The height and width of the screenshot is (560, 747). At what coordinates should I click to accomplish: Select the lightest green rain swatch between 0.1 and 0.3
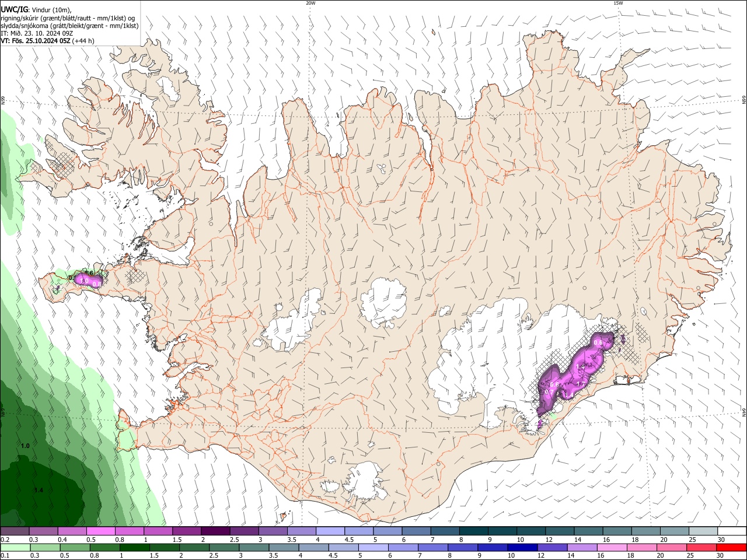[15, 547]
